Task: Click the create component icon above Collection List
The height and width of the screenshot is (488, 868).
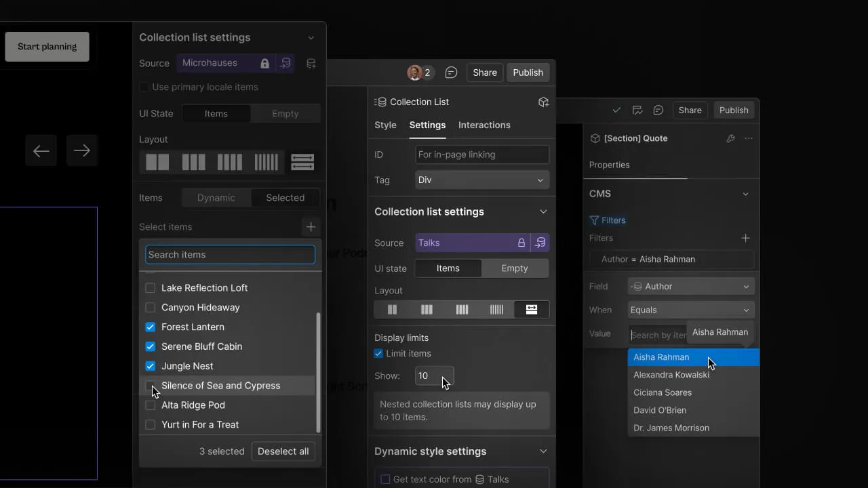Action: point(543,102)
